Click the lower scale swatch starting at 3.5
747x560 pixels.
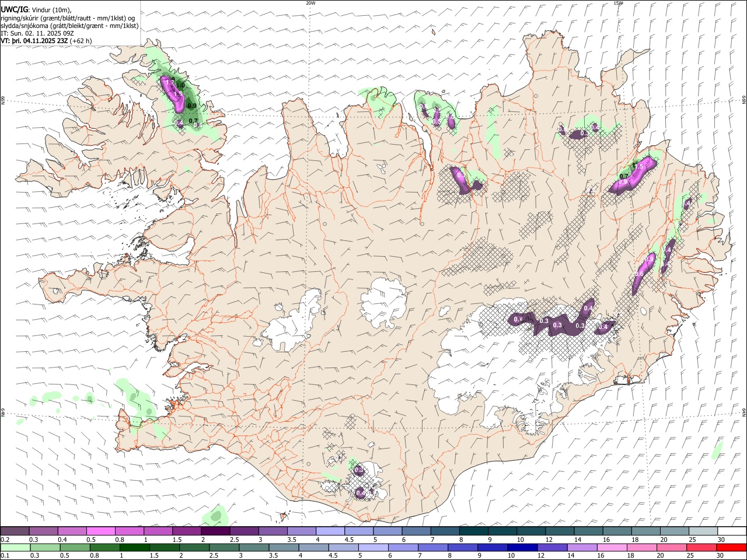point(284,547)
